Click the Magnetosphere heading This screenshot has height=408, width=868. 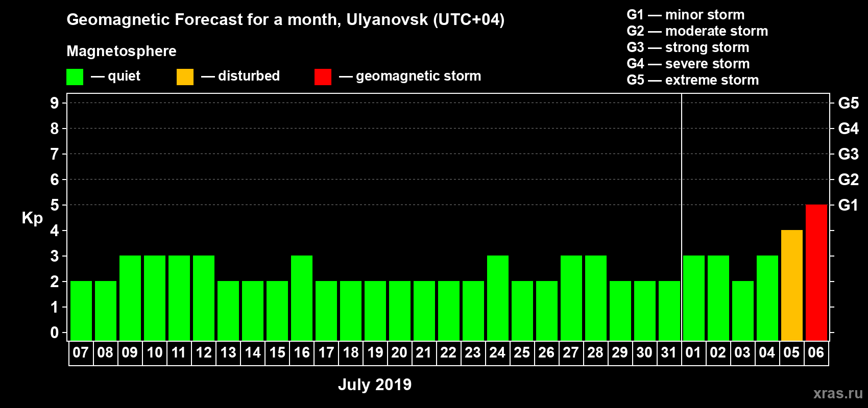tap(122, 51)
